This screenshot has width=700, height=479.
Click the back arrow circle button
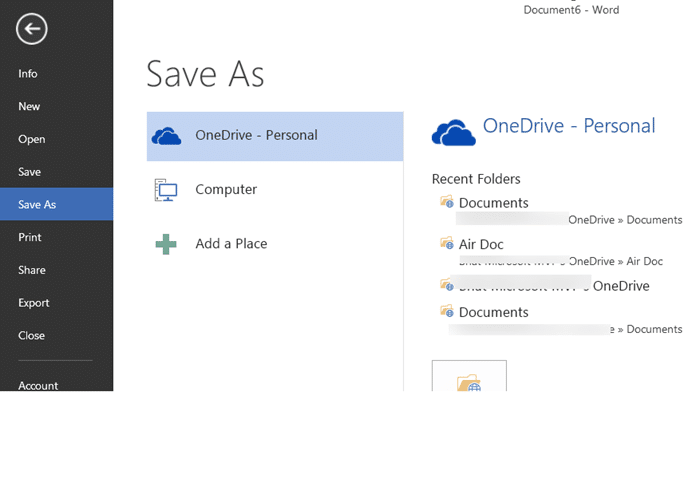[32, 29]
